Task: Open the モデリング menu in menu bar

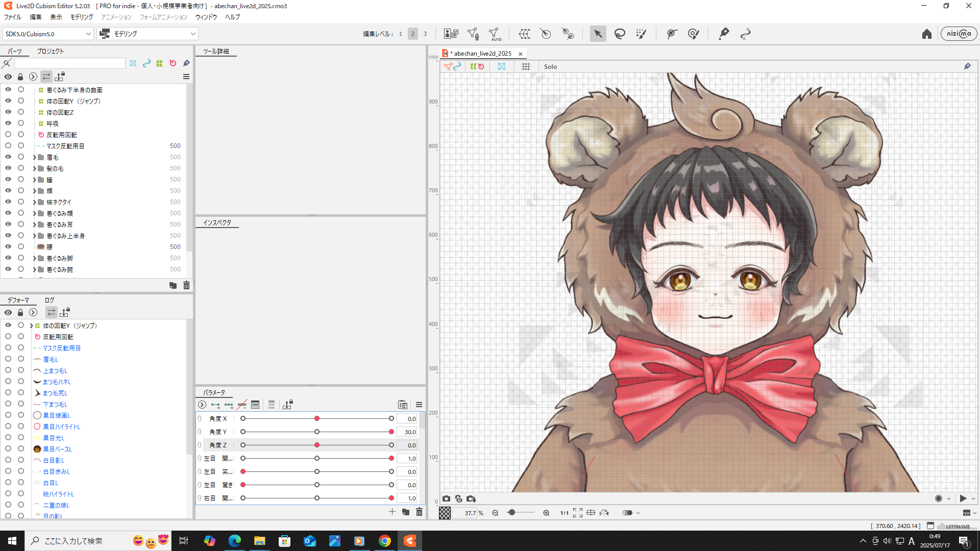Action: pyautogui.click(x=81, y=17)
